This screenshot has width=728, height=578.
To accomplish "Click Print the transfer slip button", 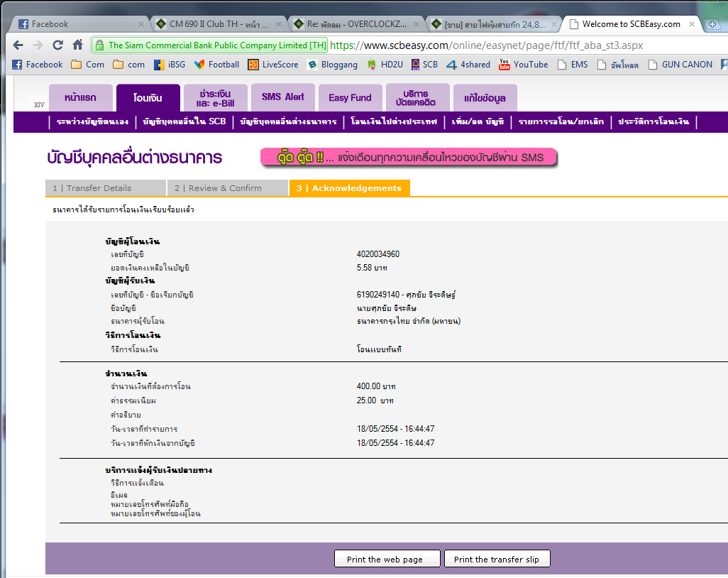I will [497, 559].
